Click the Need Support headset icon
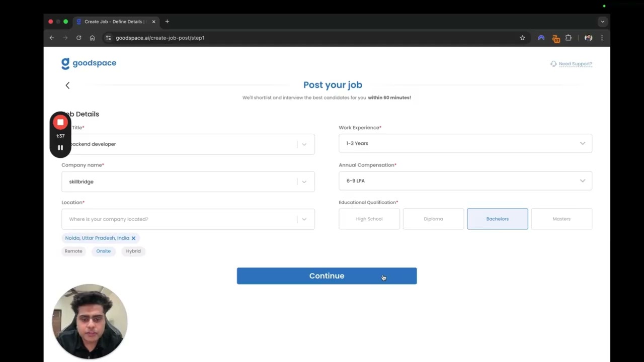The width and height of the screenshot is (644, 362). click(x=553, y=64)
